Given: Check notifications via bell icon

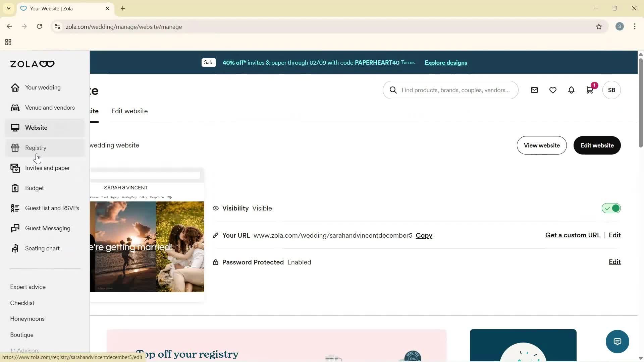Looking at the screenshot, I should click(571, 90).
